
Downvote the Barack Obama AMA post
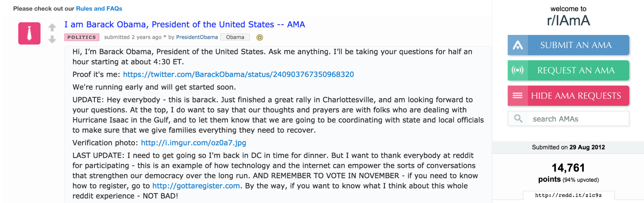tap(52, 39)
